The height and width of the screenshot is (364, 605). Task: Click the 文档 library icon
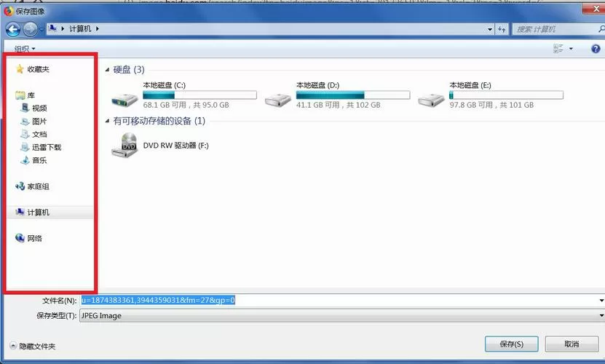point(25,134)
